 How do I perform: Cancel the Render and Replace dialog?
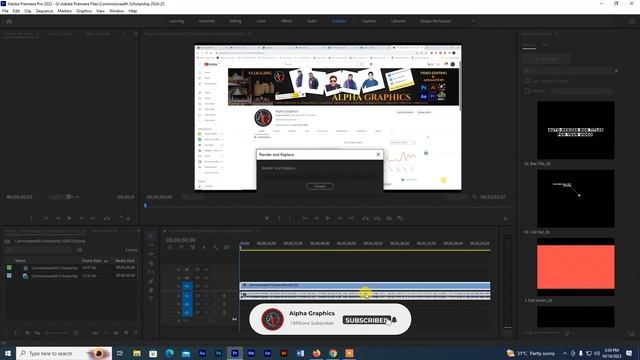pyautogui.click(x=320, y=187)
